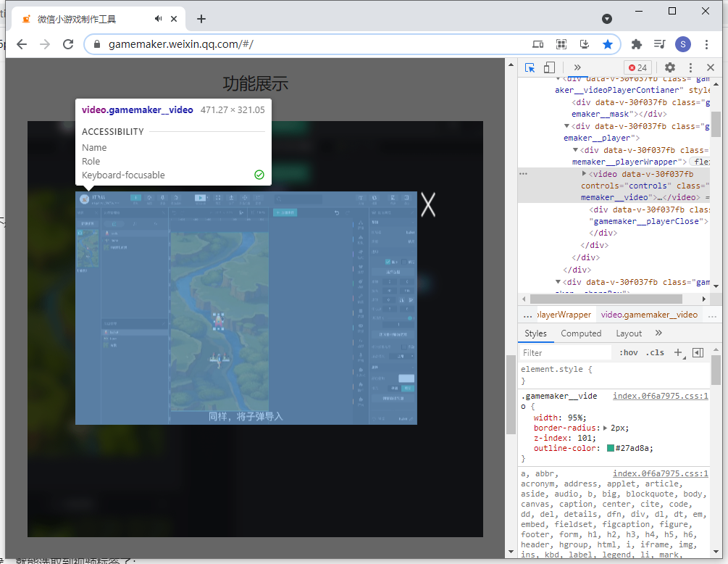The image size is (728, 564).
Task: Open the profile avatar S
Action: [682, 44]
